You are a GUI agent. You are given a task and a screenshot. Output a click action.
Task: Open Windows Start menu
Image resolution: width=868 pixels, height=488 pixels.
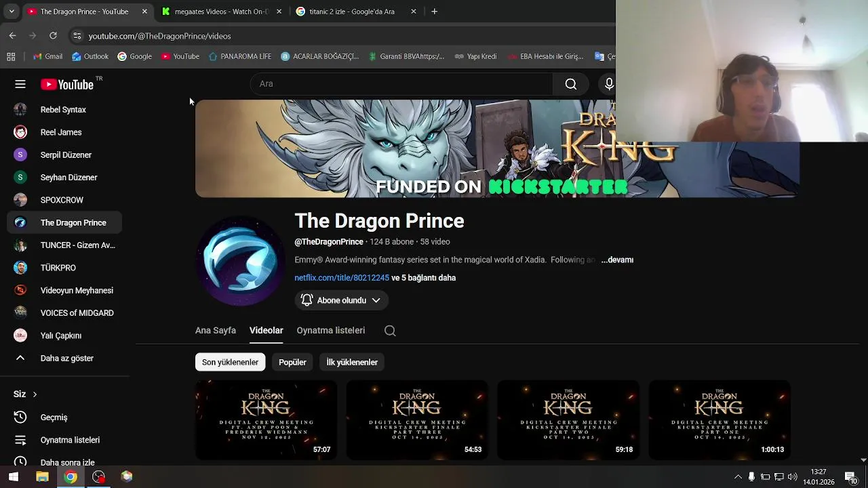click(x=14, y=476)
